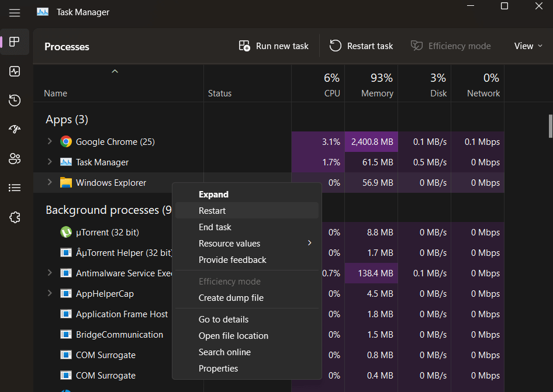Sort by the Network column header
This screenshot has width=553, height=392.
coord(478,84)
